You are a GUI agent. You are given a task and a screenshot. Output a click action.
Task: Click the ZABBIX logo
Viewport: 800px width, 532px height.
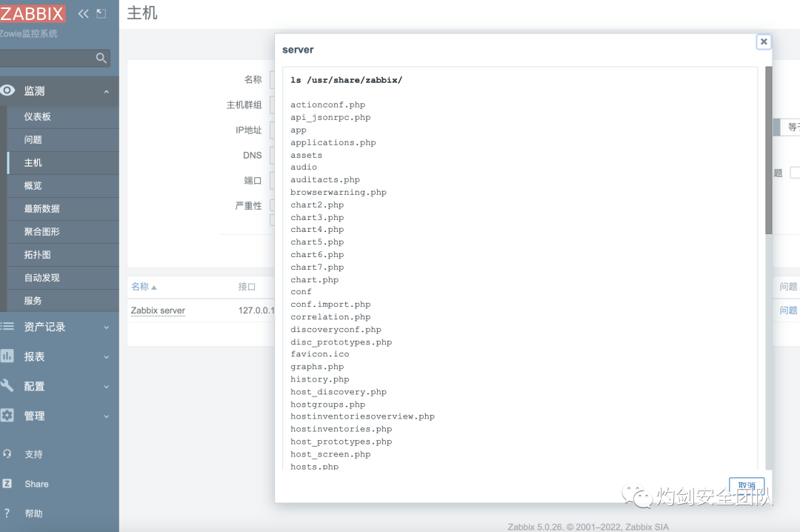point(32,13)
